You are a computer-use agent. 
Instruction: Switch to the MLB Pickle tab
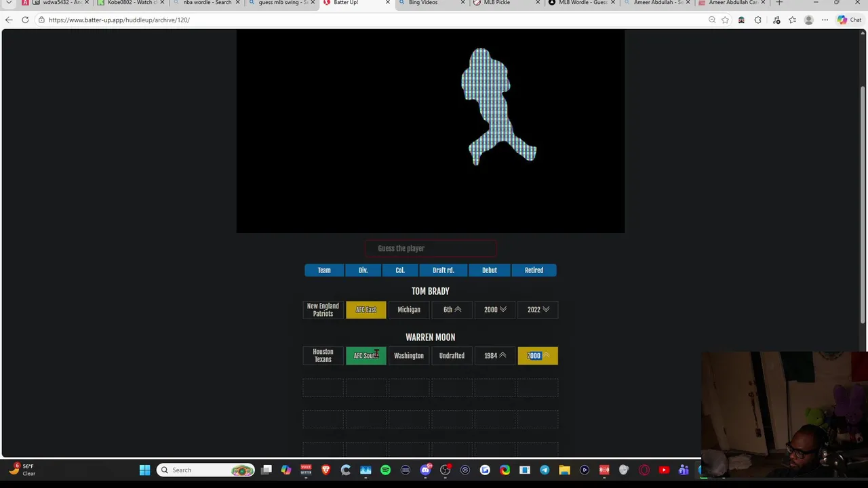[506, 3]
